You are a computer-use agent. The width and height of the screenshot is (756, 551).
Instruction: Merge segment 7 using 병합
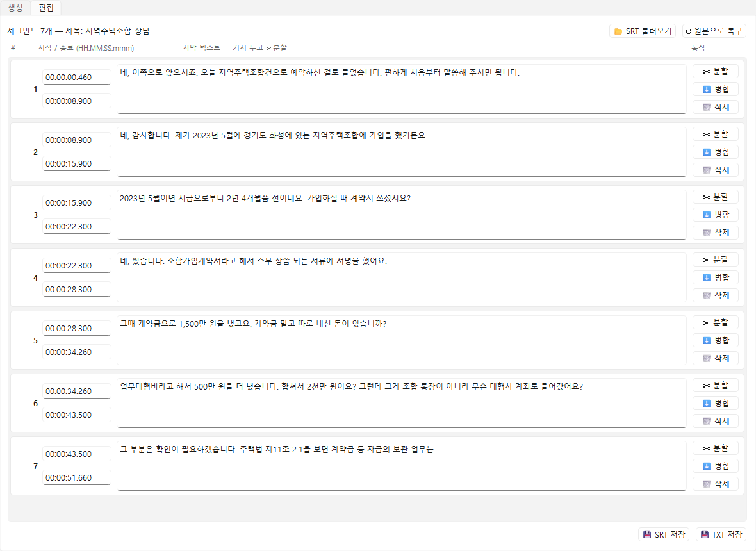(716, 466)
